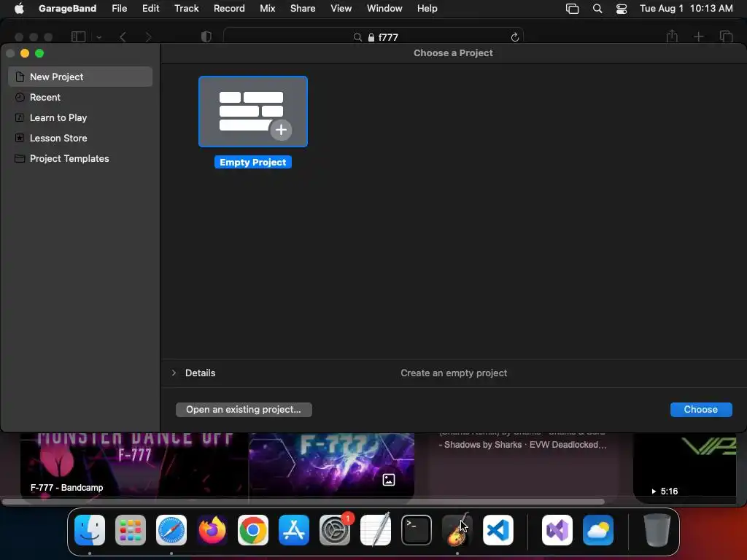Image resolution: width=747 pixels, height=560 pixels.
Task: Open the File menu
Action: pyautogui.click(x=119, y=9)
